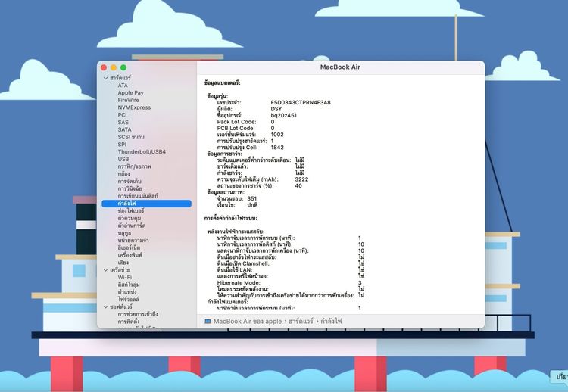Select the highlighted กำลังไฟ (Power) item
Image resolution: width=568 pixels, height=392 pixels.
[x=126, y=204]
